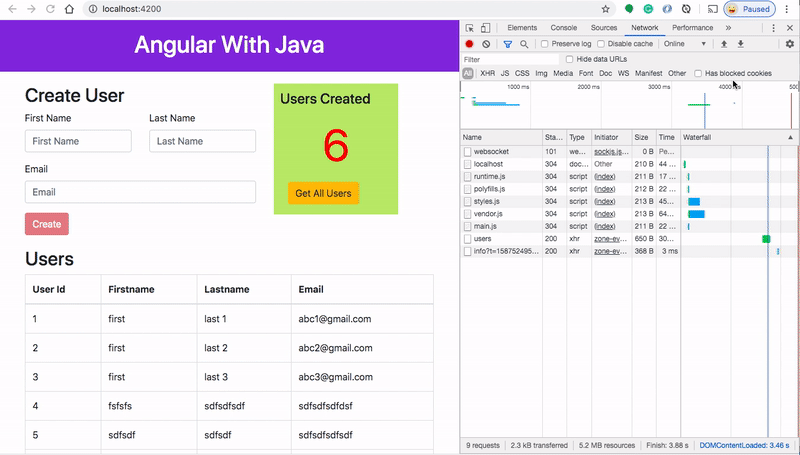This screenshot has width=800, height=455.
Task: Sort by the Waterfall column arrow
Action: tap(790, 137)
